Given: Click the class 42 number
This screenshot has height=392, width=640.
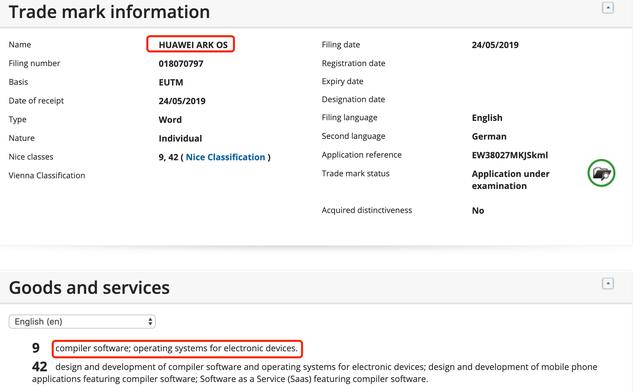Looking at the screenshot, I should point(40,367).
